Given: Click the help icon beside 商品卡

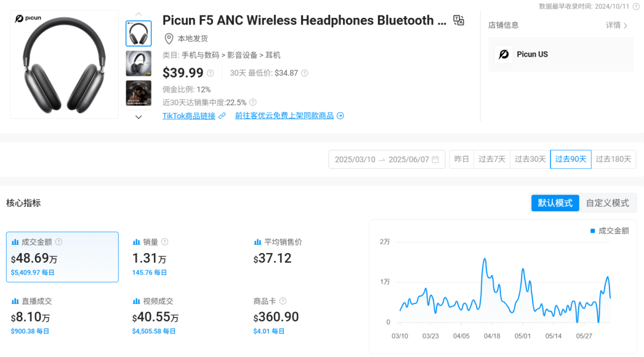Looking at the screenshot, I should [x=283, y=301].
